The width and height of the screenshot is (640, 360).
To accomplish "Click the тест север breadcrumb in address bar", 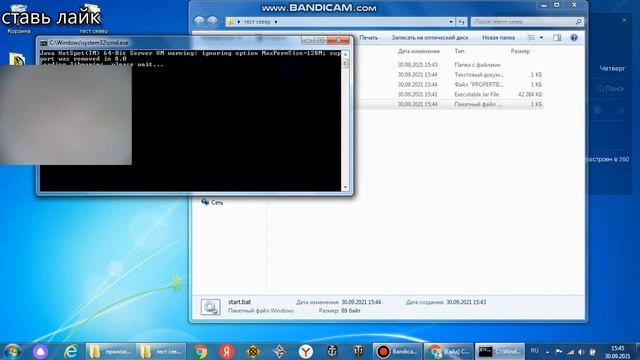I will click(257, 22).
